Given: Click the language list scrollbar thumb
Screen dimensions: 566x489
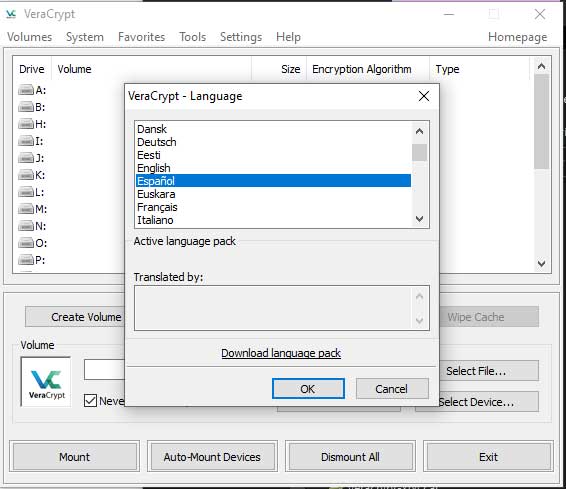Looking at the screenshot, I should pos(419,152).
